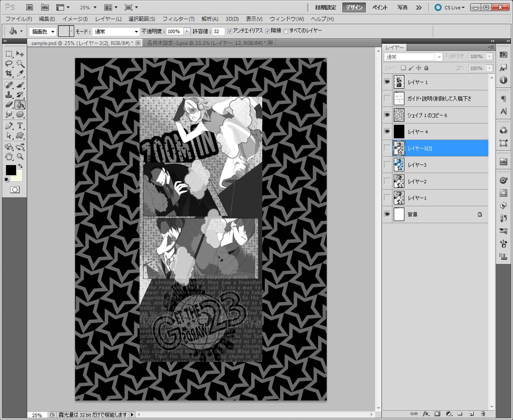Select the Eyedropper tool
This screenshot has height=420, width=513.
tap(20, 73)
